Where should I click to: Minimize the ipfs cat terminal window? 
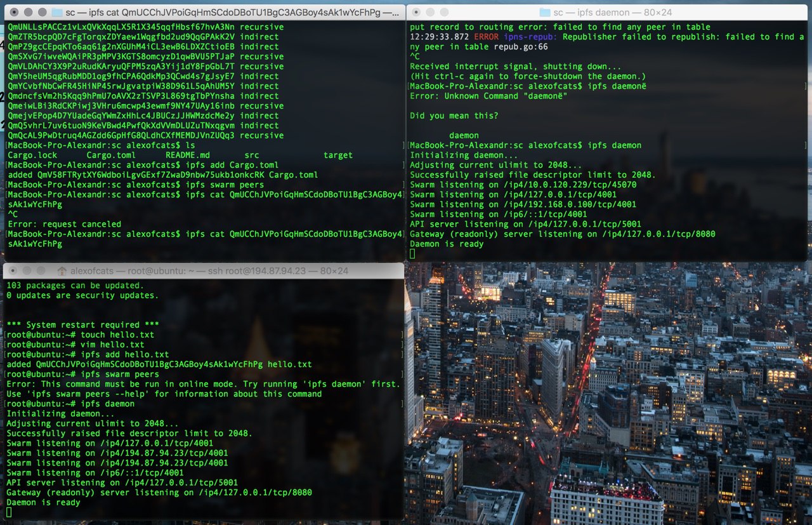(29, 12)
